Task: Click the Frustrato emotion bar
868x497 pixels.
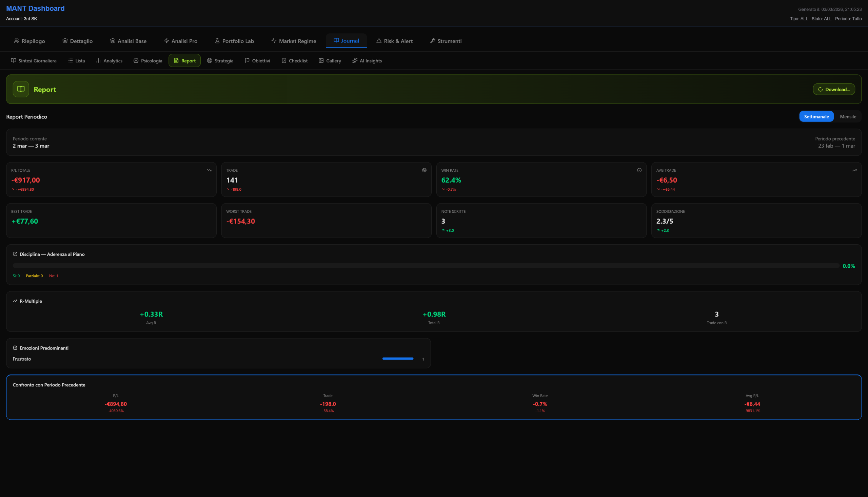Action: [x=398, y=358]
